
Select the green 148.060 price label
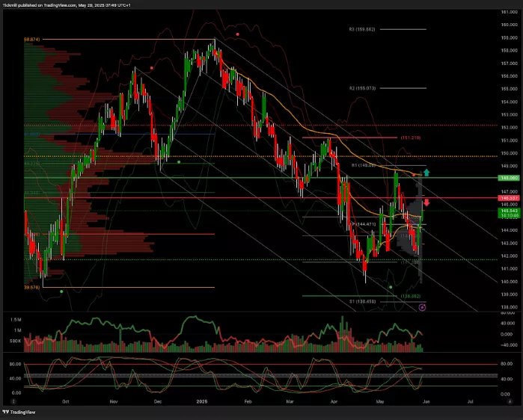(x=509, y=178)
